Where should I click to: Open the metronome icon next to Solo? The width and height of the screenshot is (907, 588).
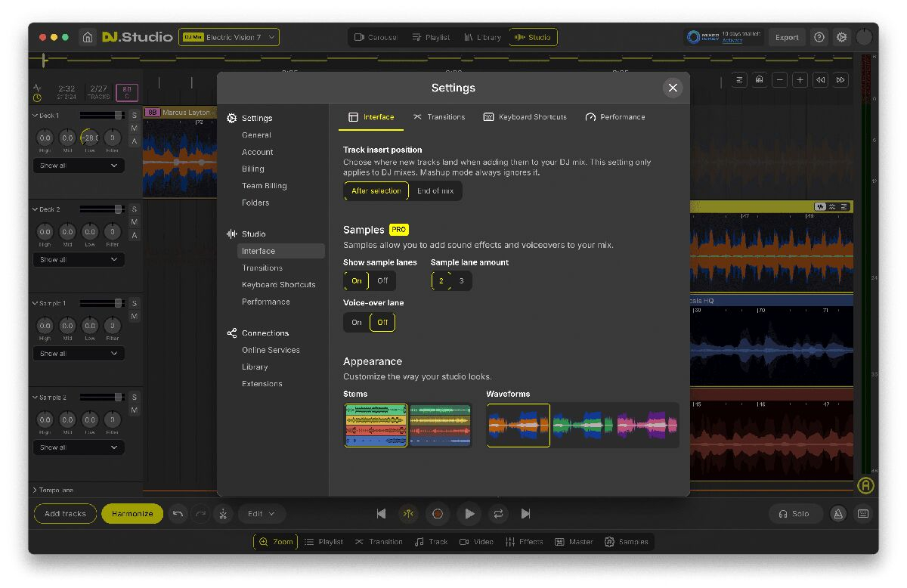coord(838,514)
